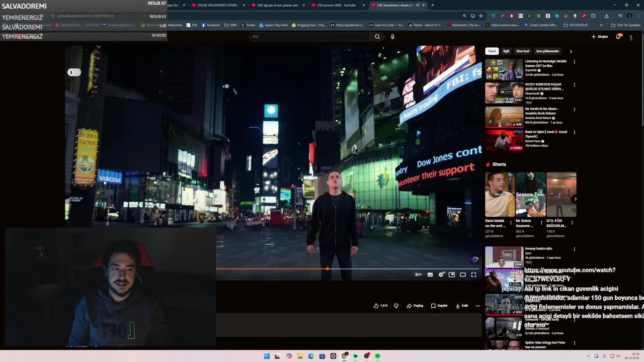
Task: Open options for Basit Ev İşleri live video
Action: (574, 132)
